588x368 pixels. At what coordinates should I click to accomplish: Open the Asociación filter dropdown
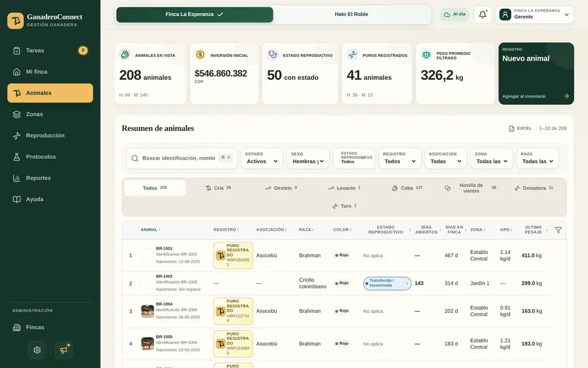coord(445,158)
